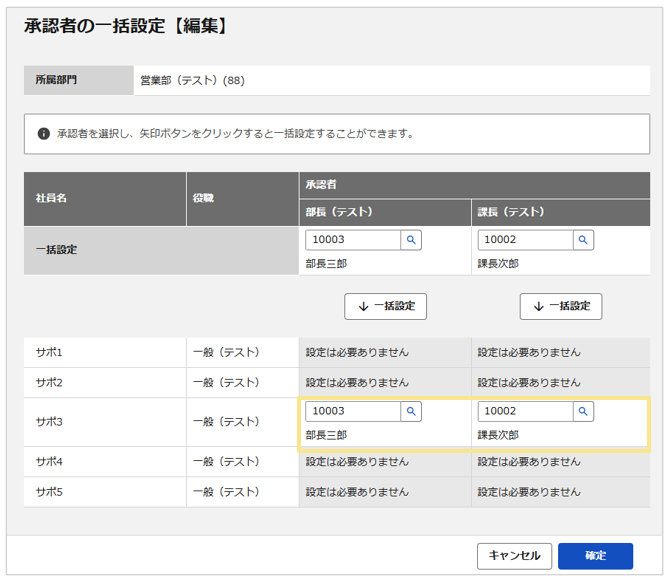Click the 一括設定 row label
669x584 pixels.
(x=56, y=250)
